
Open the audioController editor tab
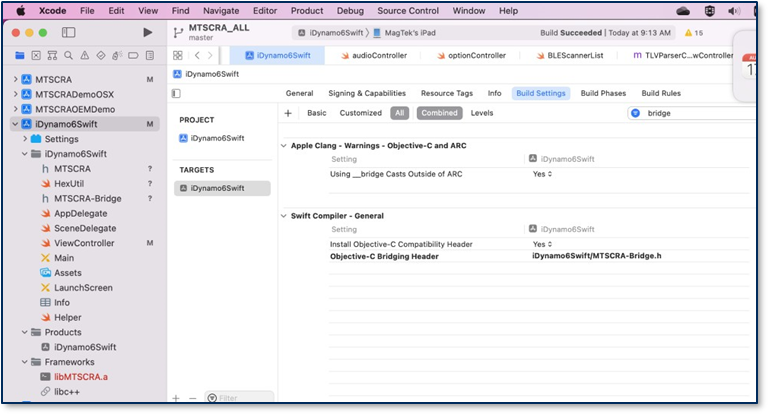(374, 55)
